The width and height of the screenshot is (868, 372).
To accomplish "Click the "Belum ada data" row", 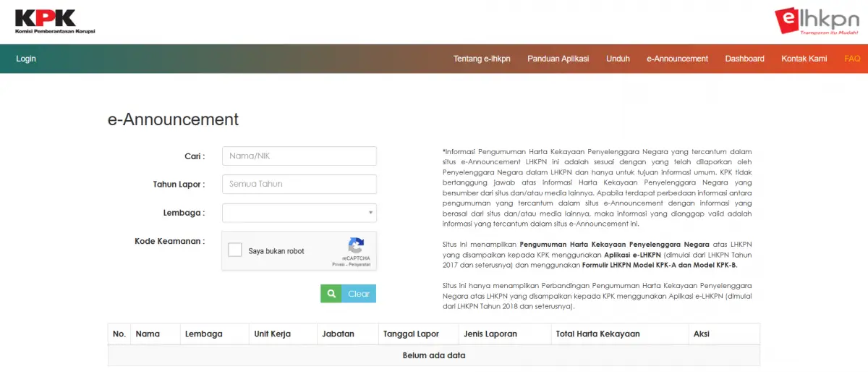I will [x=434, y=355].
